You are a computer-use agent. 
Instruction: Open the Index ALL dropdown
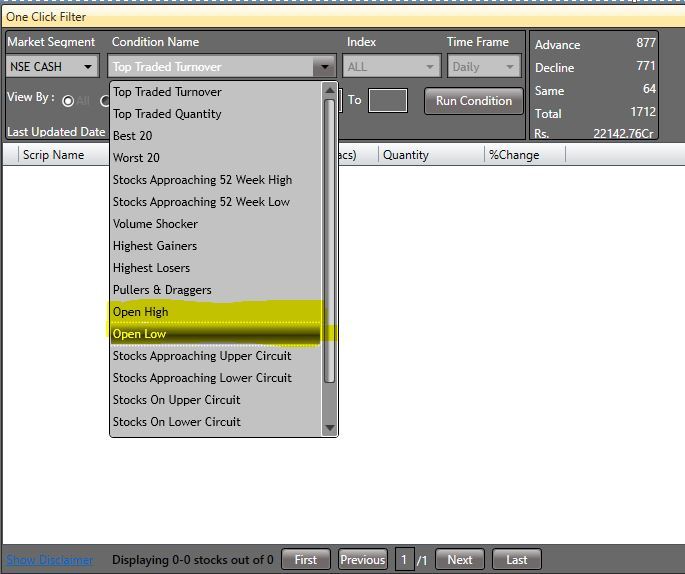point(391,67)
